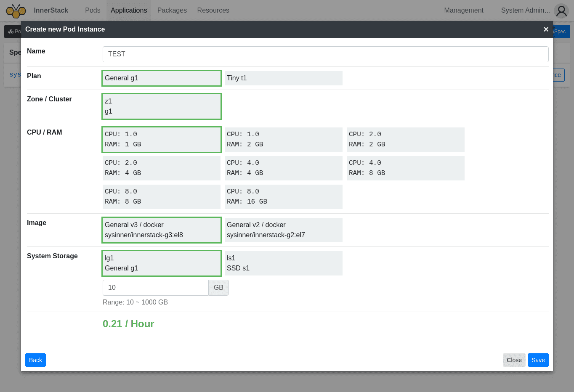Viewport: 574px width, 392px height.
Task: Open the user avatar profile icon
Action: tap(561, 11)
